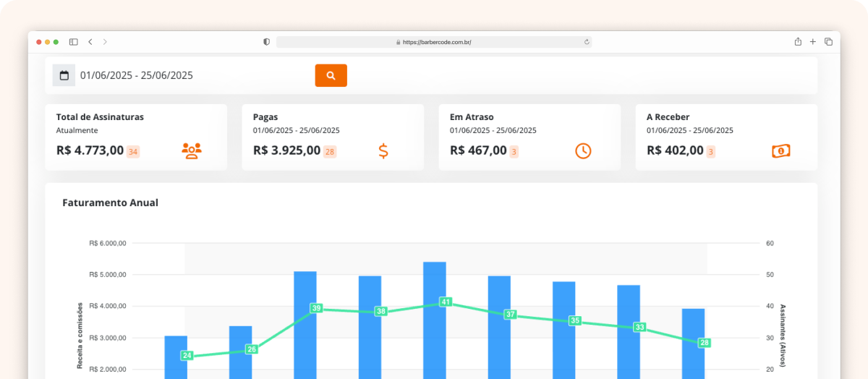Click the privacy shield icon near address bar

click(266, 42)
